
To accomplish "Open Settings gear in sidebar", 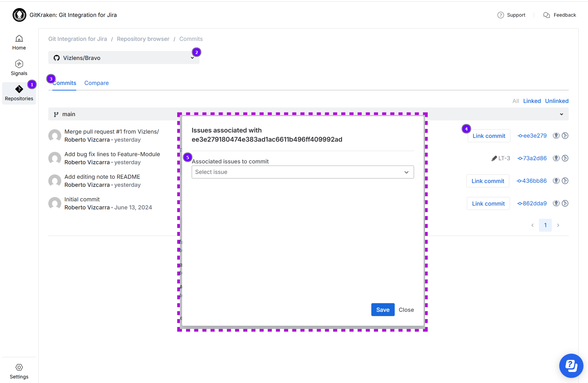I will coord(19,371).
